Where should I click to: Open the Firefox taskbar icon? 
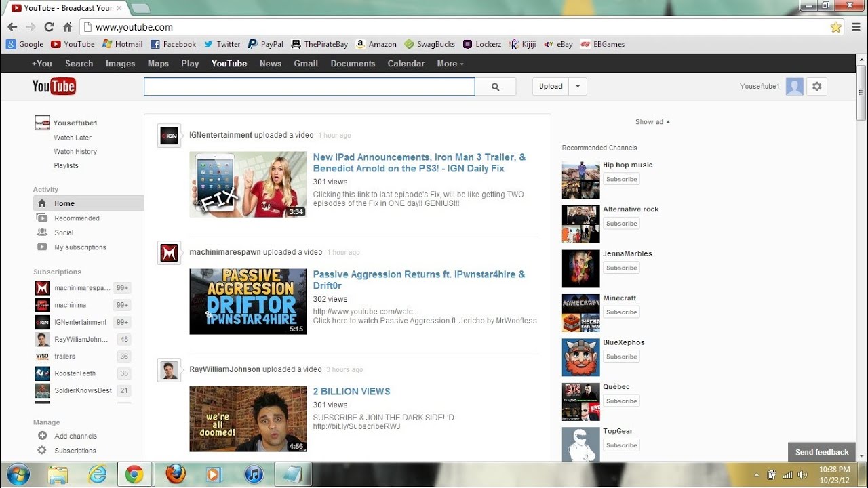click(176, 474)
